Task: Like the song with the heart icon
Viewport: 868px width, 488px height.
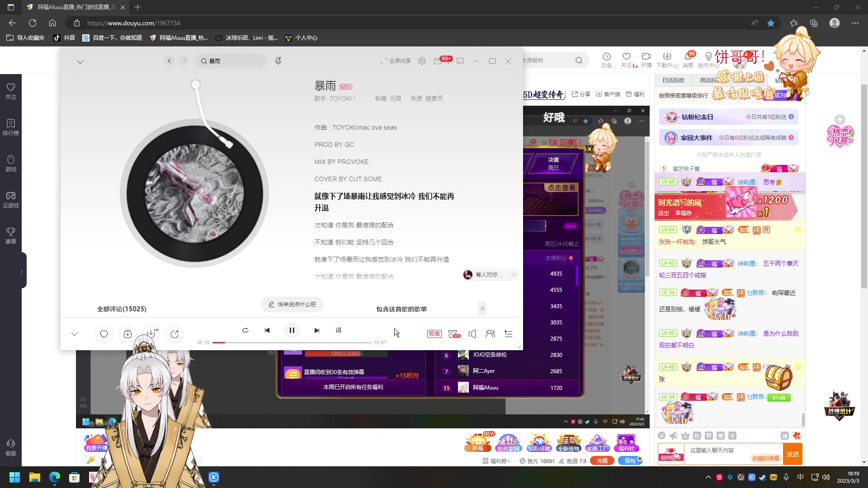Action: 104,334
